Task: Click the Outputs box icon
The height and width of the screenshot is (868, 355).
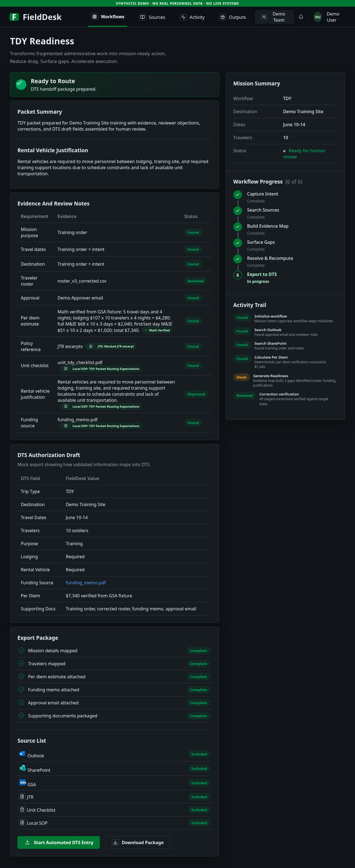Action: 222,17
